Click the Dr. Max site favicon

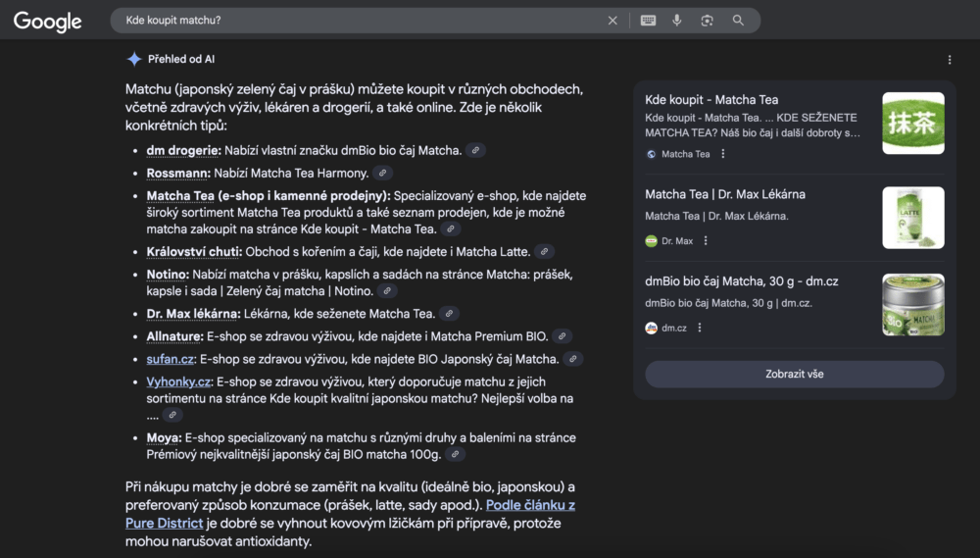click(x=652, y=241)
